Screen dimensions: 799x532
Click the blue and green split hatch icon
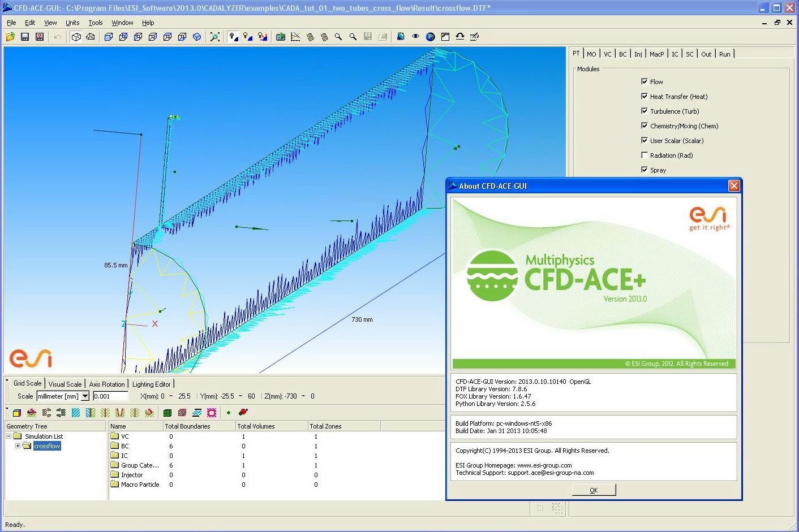[x=91, y=413]
